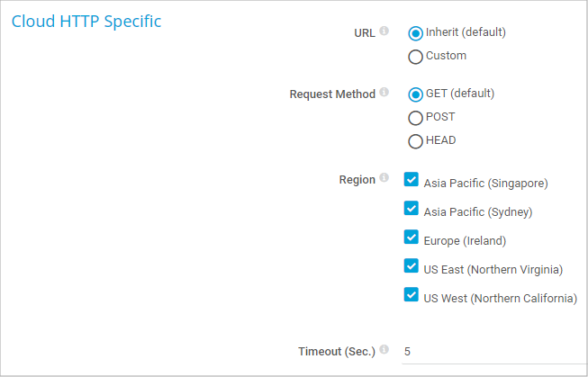Image resolution: width=588 pixels, height=377 pixels.
Task: Select HEAD as request method
Action: pyautogui.click(x=415, y=140)
